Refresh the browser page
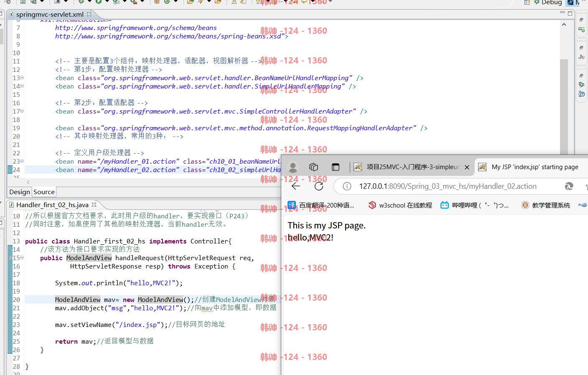Image resolution: width=588 pixels, height=375 pixels. coord(319,186)
